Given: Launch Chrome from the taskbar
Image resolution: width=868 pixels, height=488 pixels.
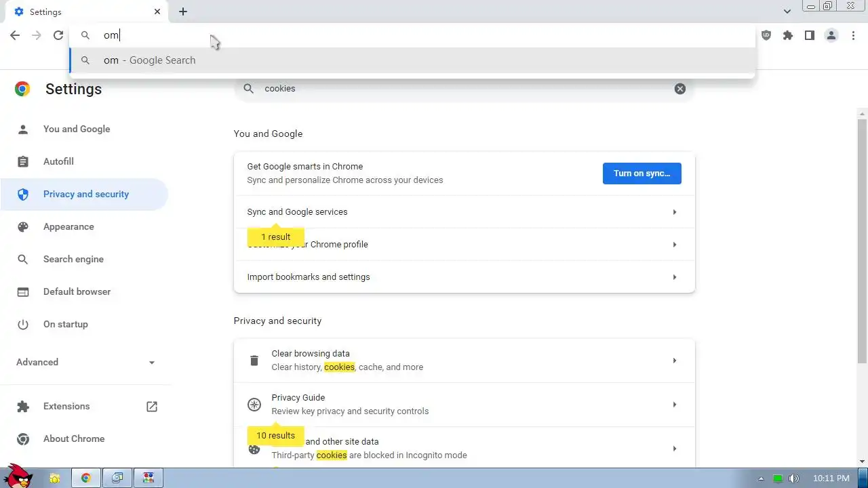Looking at the screenshot, I should pos(86,478).
